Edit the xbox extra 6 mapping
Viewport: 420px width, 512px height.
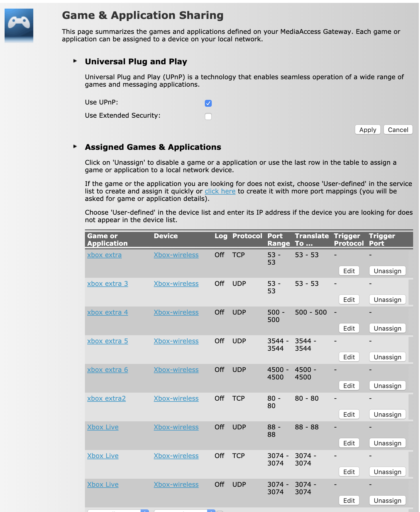pos(349,386)
